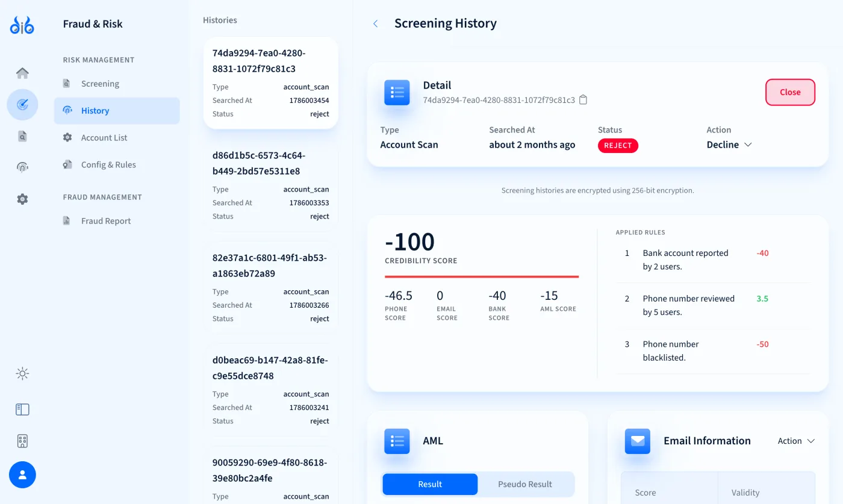Viewport: 843px width, 504px height.
Task: Click the app logo at top left
Action: pos(22,25)
